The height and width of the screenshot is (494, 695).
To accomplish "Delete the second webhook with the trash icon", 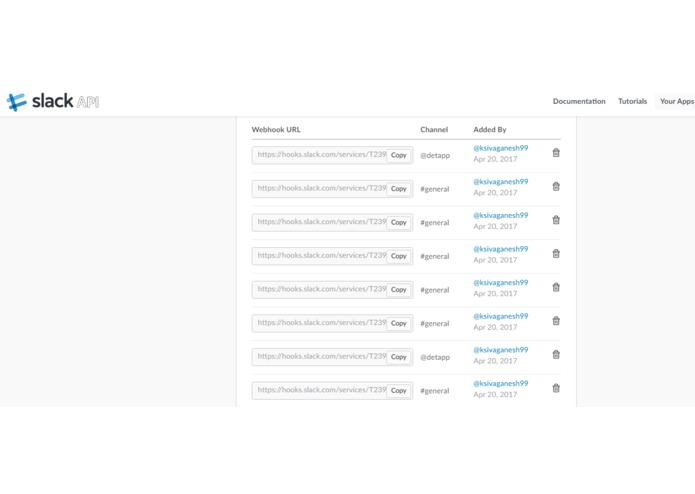I will coord(556,187).
